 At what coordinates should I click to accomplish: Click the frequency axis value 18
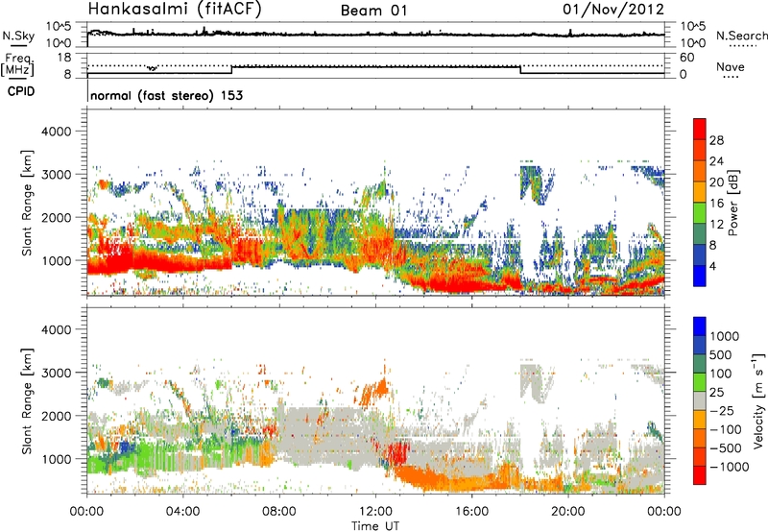[x=64, y=58]
